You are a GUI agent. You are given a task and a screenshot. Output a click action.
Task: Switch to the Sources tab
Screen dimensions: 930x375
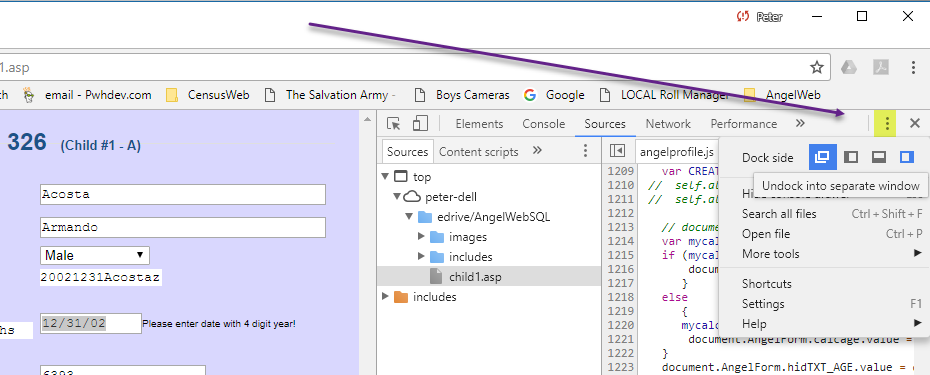tap(604, 123)
